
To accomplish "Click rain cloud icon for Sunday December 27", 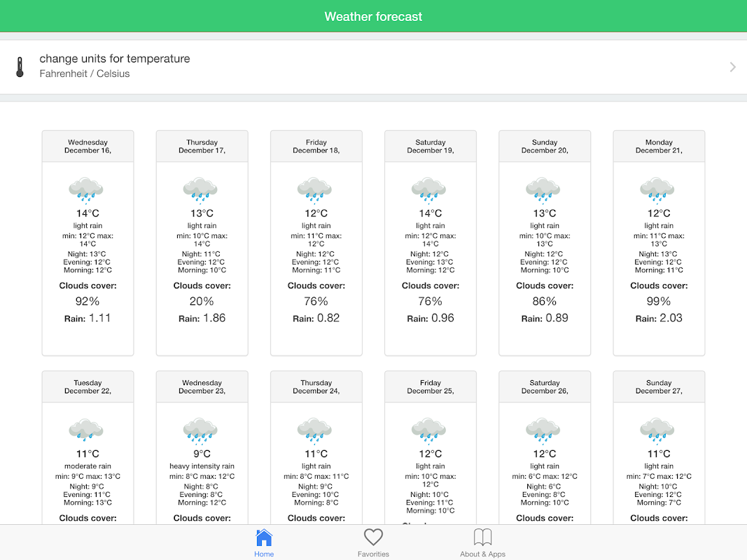I will 657,430.
